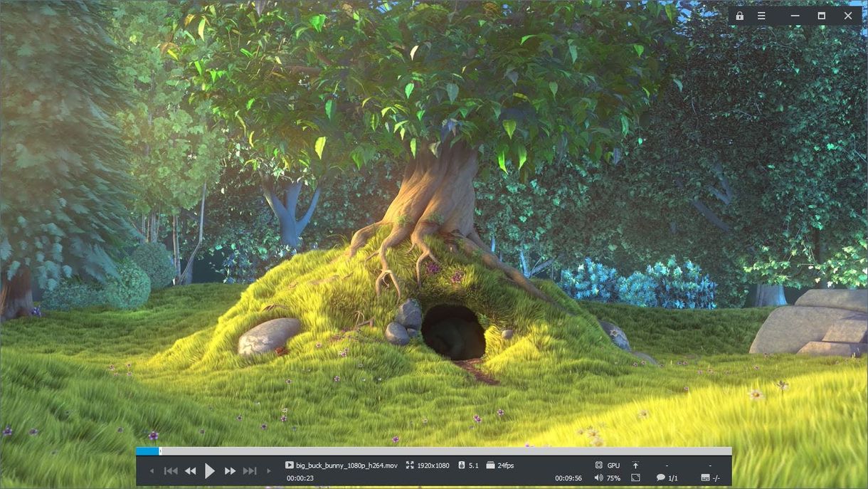The height and width of the screenshot is (489, 868).
Task: Skip to the previous file
Action: coord(171,470)
